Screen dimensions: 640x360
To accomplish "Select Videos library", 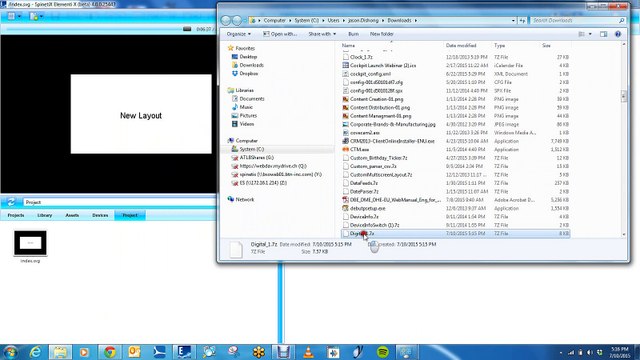I will (247, 124).
